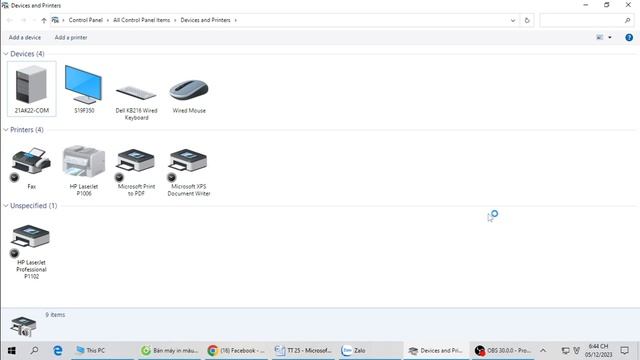Select Microsoft Print to PDF printer
The image size is (640, 360).
pyautogui.click(x=136, y=172)
